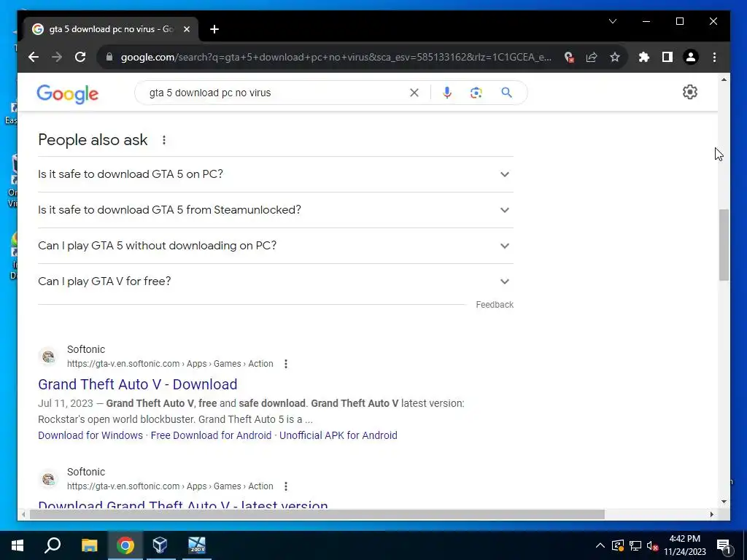Open the muted volume tray icon

[x=653, y=545]
